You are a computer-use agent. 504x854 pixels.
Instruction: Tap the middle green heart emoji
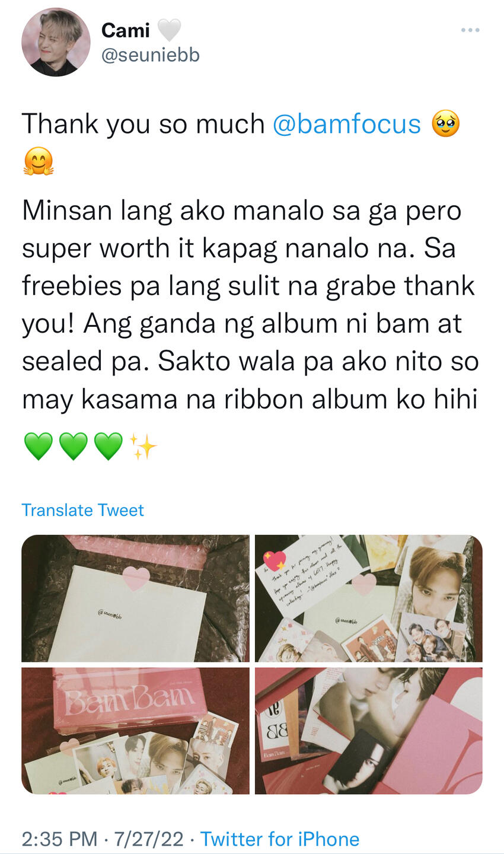[74, 446]
